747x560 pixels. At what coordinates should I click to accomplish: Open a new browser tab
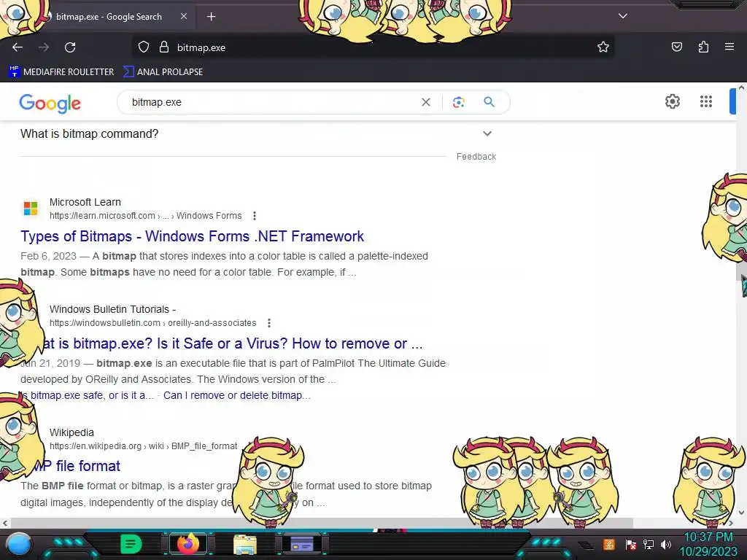[211, 17]
